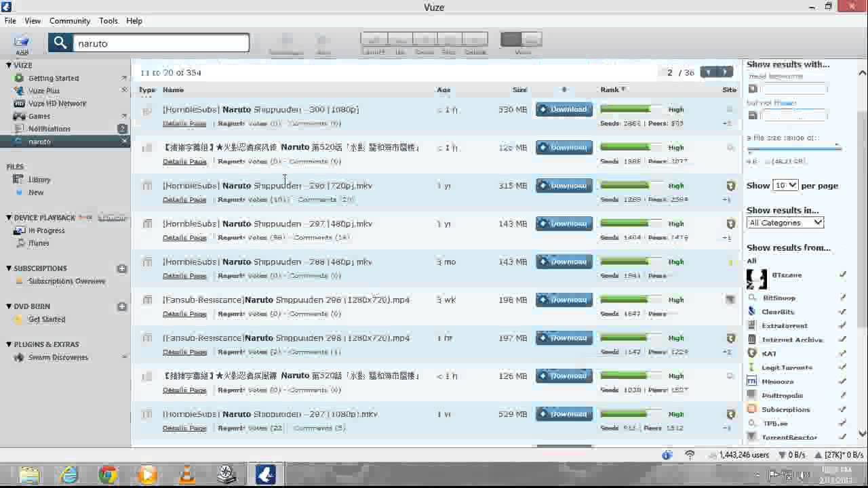This screenshot has width=868, height=488.
Task: Open the All Categories dropdown
Action: tap(785, 222)
